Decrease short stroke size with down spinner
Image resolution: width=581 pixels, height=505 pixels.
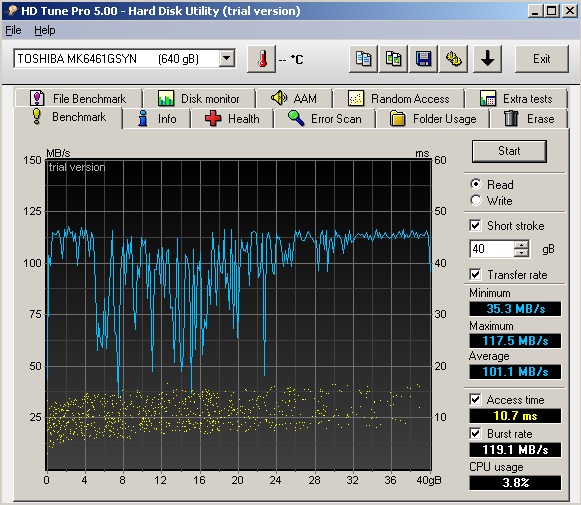pyautogui.click(x=521, y=253)
